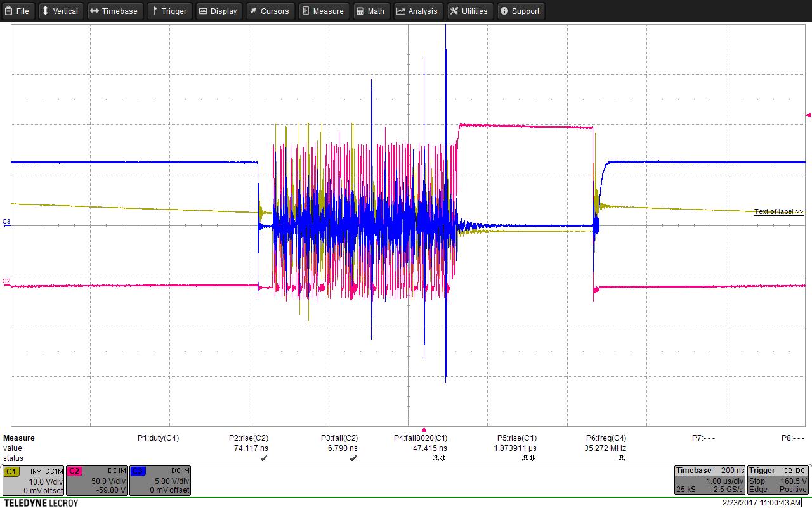Click the P3 checkmark status icon

click(x=353, y=458)
